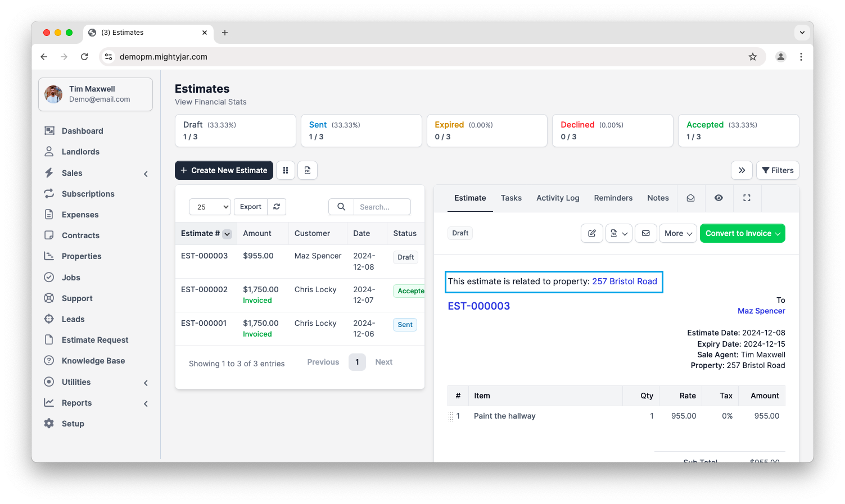This screenshot has height=504, width=845.
Task: Edit the estimate with pencil icon
Action: click(592, 233)
